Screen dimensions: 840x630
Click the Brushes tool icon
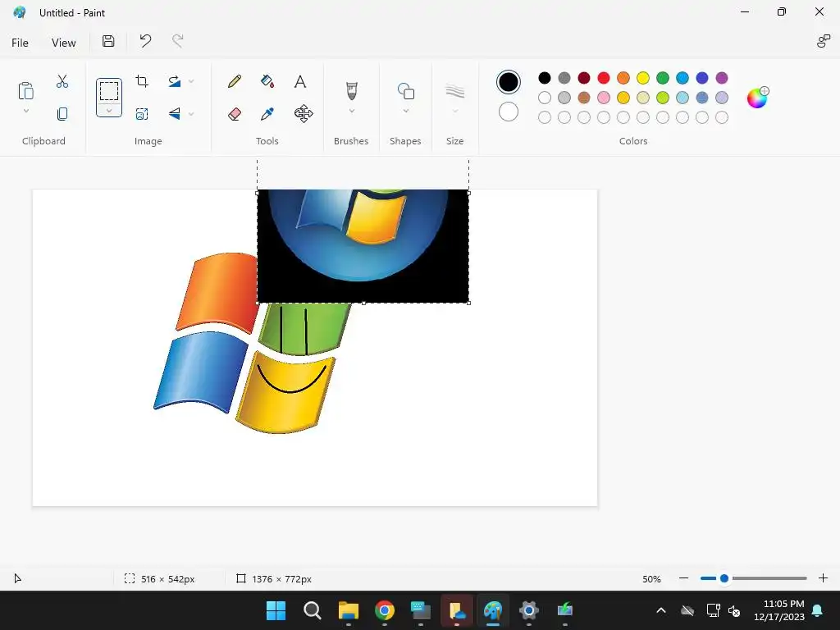click(x=351, y=90)
